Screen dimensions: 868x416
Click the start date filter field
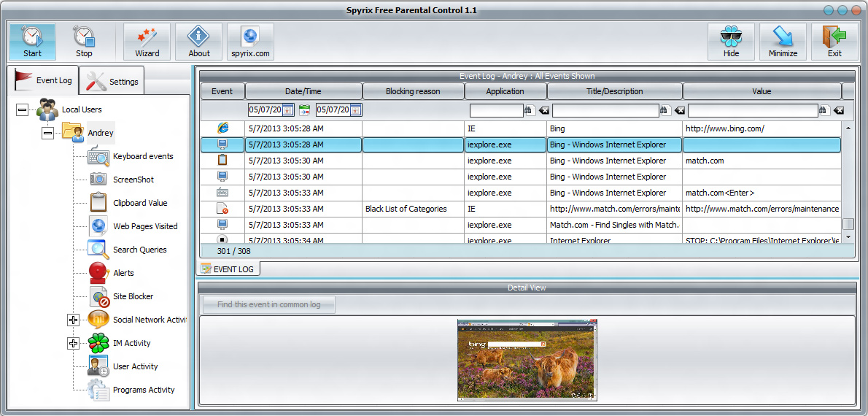266,109
